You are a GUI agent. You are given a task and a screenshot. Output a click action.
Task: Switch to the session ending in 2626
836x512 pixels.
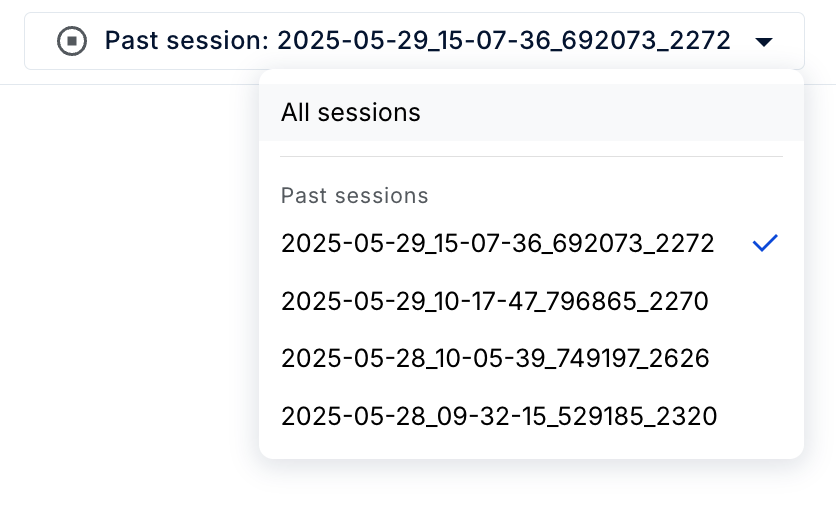tap(531, 358)
